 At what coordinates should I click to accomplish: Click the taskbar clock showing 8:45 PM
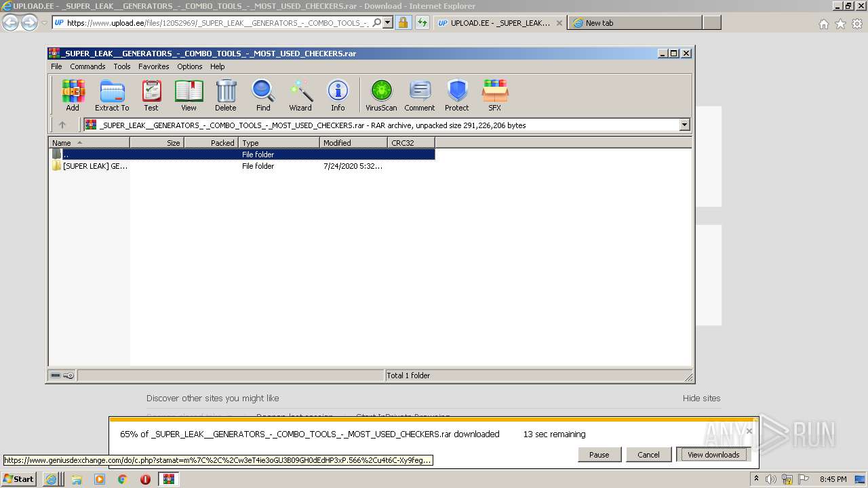[833, 479]
